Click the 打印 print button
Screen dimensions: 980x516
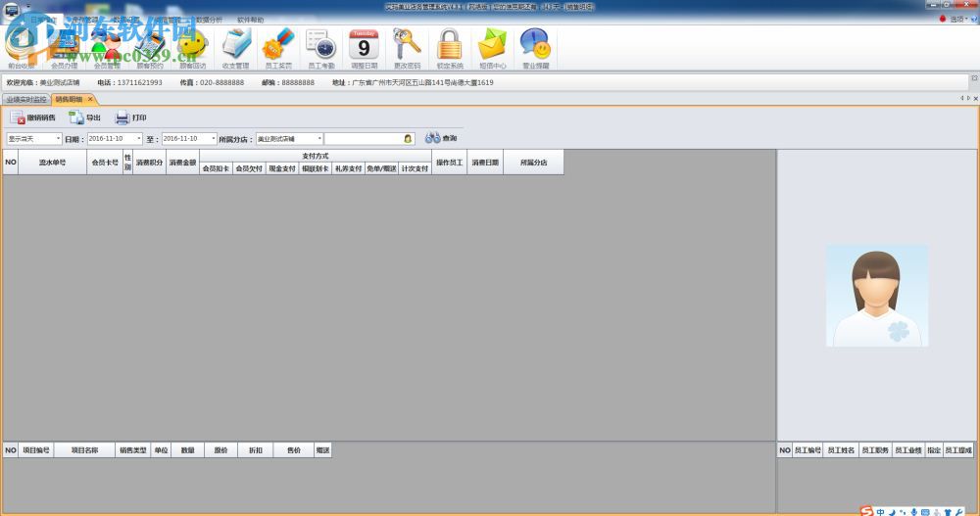[x=130, y=117]
